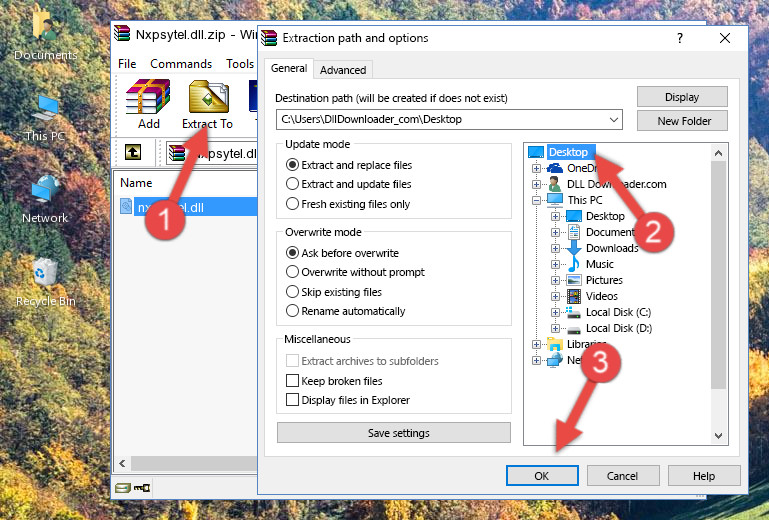This screenshot has width=769, height=520.
Task: Switch to the General tab
Action: (289, 68)
